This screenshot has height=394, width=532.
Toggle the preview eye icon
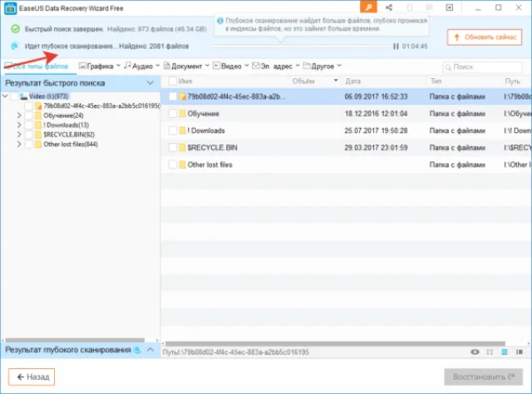coord(475,352)
